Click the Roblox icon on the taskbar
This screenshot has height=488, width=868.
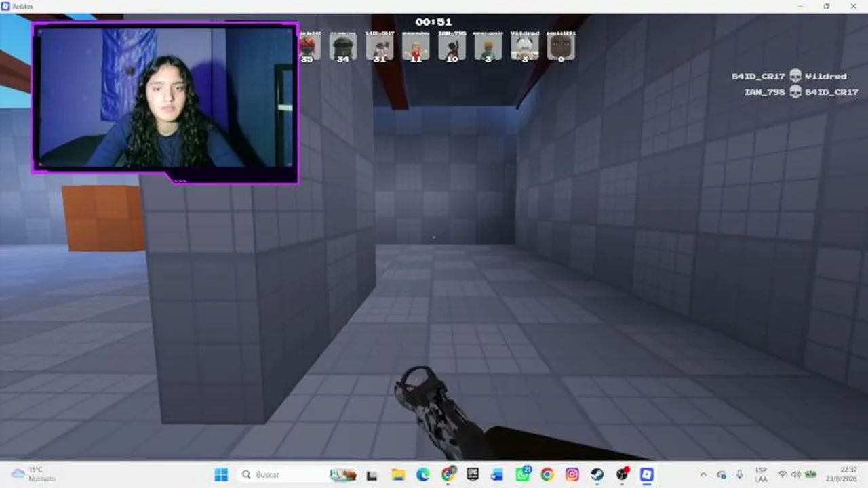tap(647, 474)
